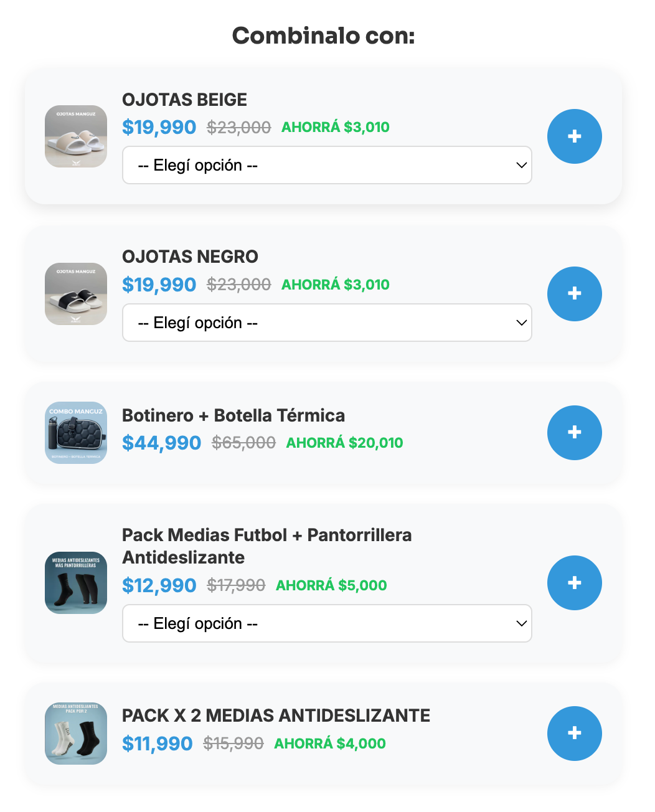Add OJOTAS NEGRO with plus button
Image resolution: width=655 pixels, height=812 pixels.
574,294
